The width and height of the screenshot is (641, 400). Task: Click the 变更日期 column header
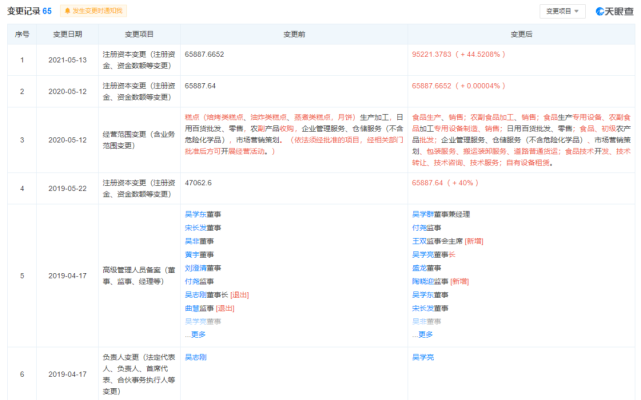pyautogui.click(x=67, y=34)
